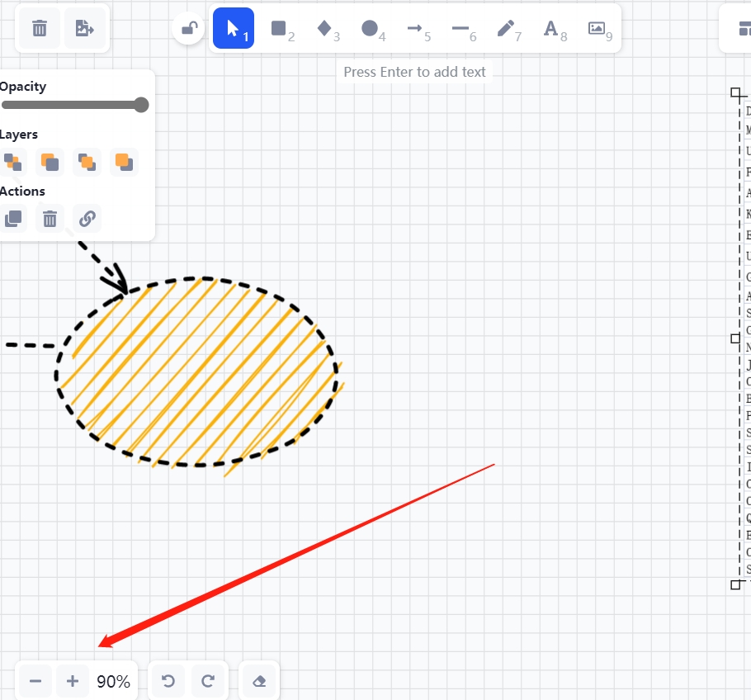Click the link icon under Actions
Viewport: 751px width, 700px height.
(x=87, y=219)
